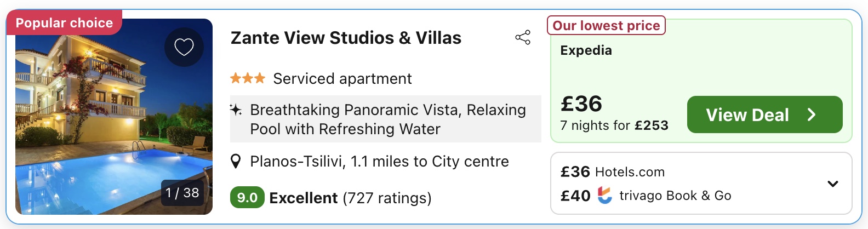Viewport: 868px width, 229px height.
Task: Click the Expedia deal label
Action: (586, 50)
